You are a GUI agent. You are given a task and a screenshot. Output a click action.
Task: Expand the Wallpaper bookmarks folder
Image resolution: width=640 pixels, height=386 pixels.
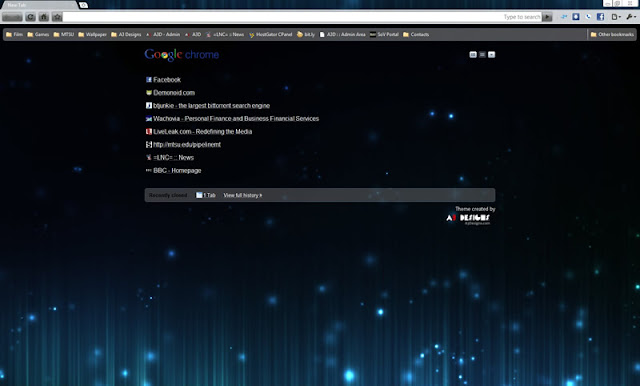pos(92,34)
